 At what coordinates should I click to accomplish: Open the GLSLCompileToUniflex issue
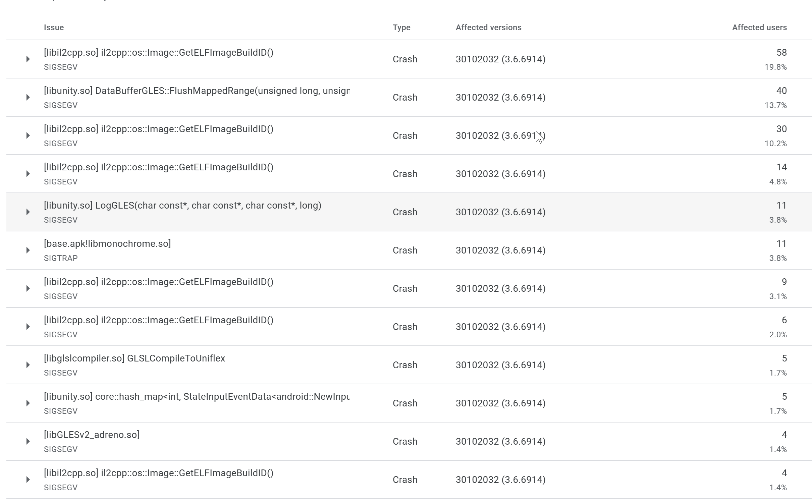(134, 358)
